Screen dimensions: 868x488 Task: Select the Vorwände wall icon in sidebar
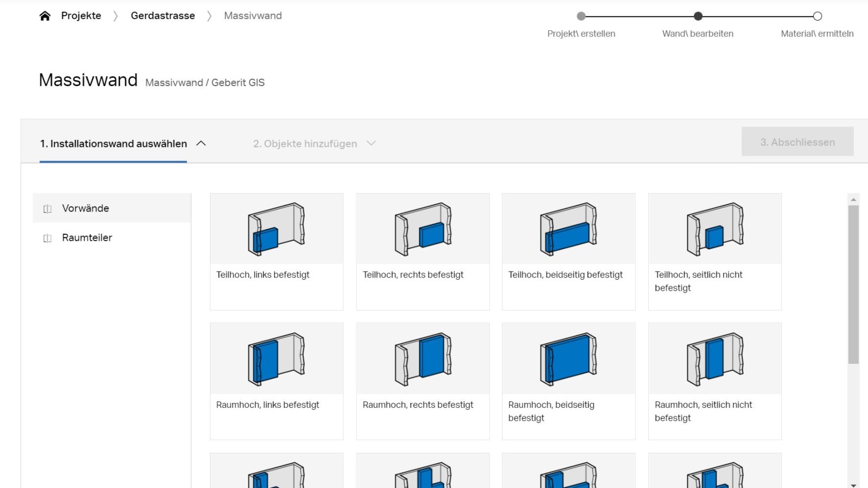pyautogui.click(x=47, y=208)
